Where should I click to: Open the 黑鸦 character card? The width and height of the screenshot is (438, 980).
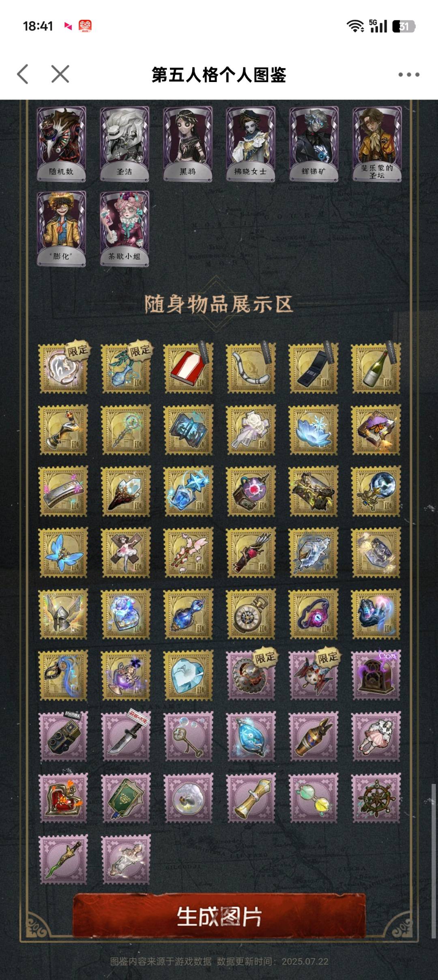click(x=188, y=144)
